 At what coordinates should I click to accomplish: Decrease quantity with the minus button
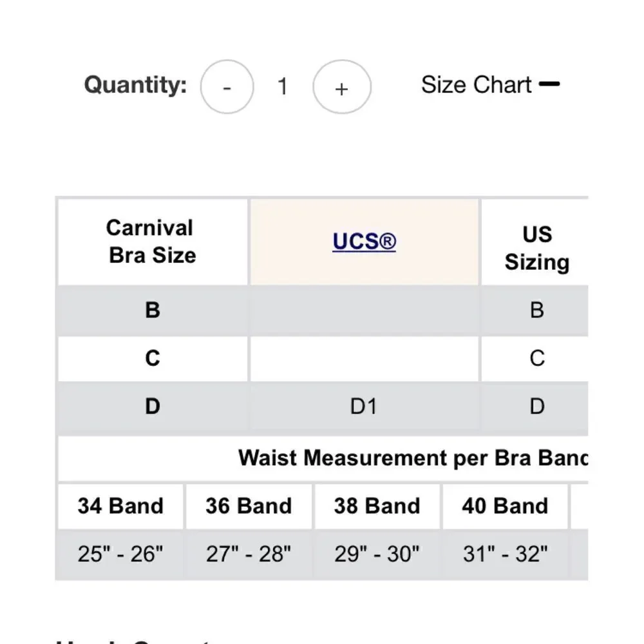point(227,87)
